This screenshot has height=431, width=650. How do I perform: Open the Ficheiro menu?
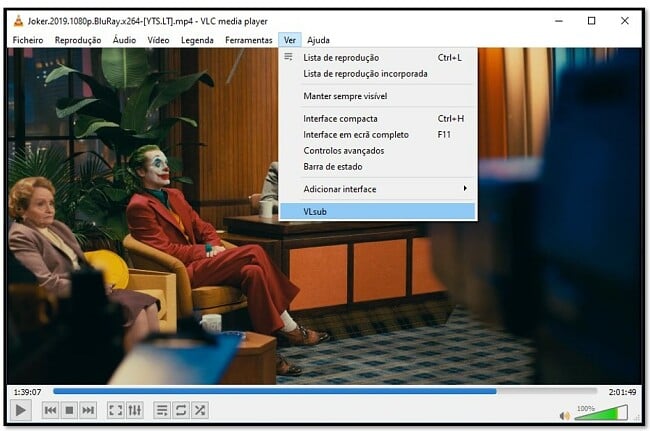[28, 40]
